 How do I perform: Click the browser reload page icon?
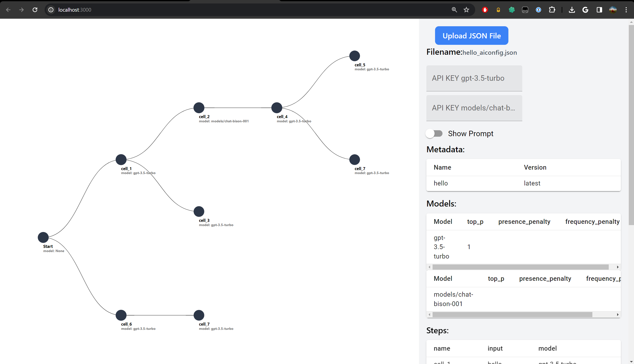[x=35, y=10]
